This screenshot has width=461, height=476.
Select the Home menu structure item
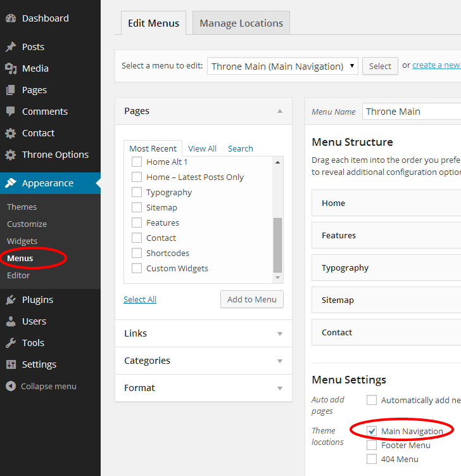click(x=386, y=203)
